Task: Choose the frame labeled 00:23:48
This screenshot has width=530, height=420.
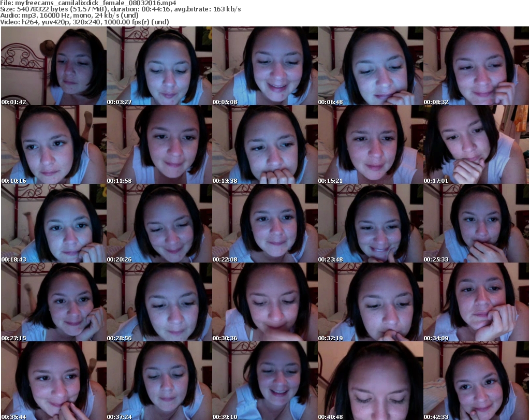Action: [371, 224]
